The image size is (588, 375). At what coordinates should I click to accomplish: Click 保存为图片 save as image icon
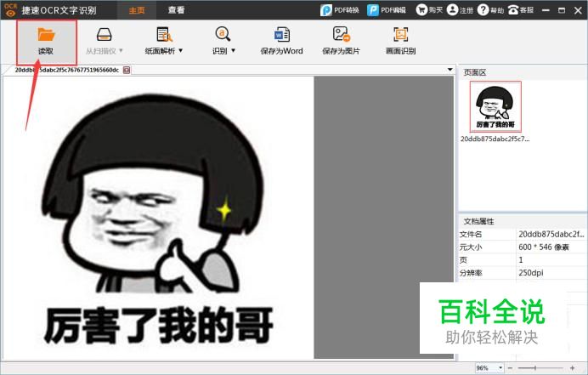(342, 34)
